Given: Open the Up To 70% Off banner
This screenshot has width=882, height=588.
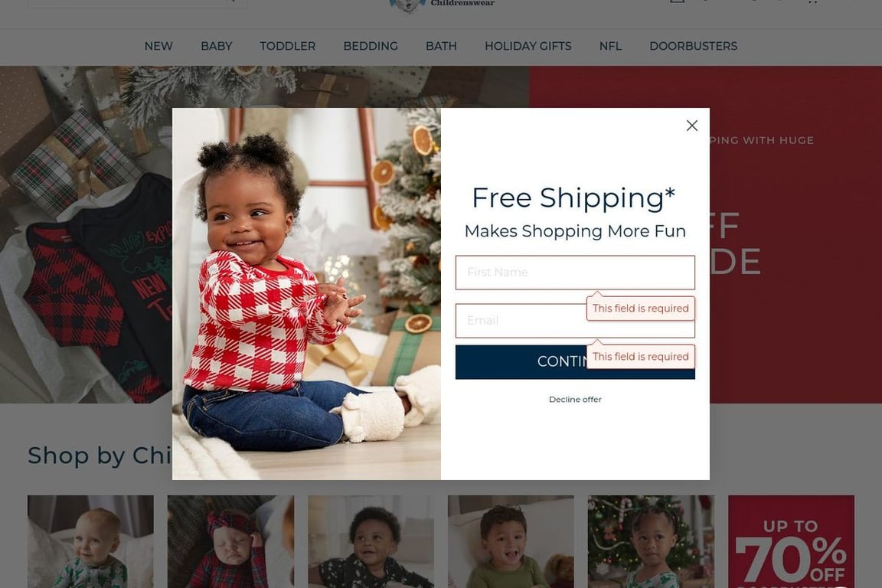Looking at the screenshot, I should coord(791,541).
